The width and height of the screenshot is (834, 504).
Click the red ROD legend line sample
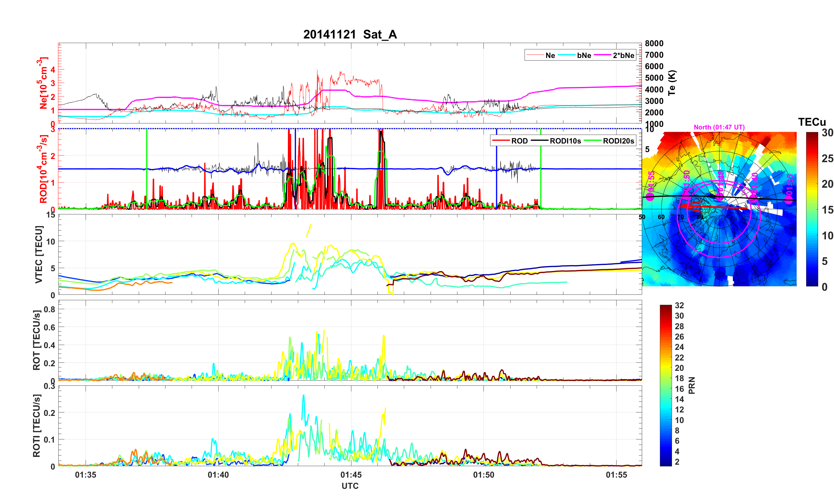[x=501, y=141]
